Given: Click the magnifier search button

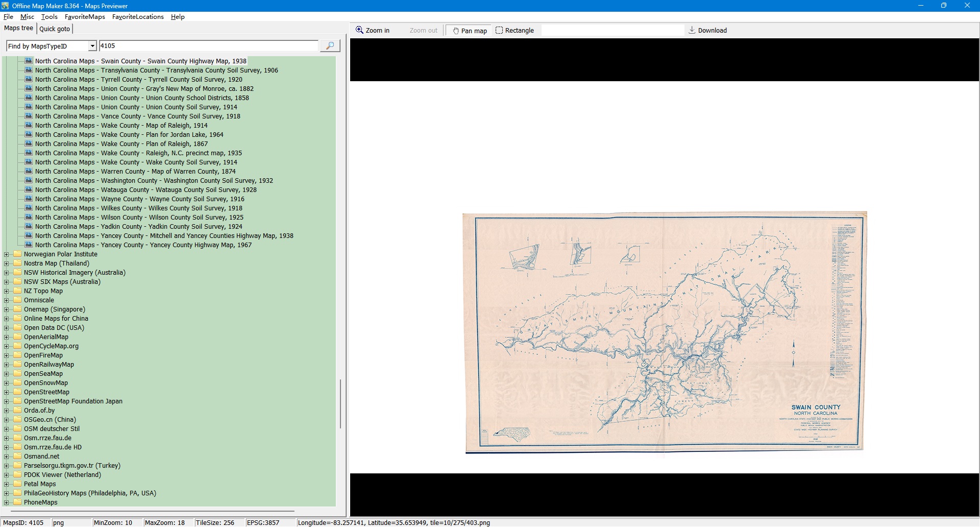Looking at the screenshot, I should point(330,46).
